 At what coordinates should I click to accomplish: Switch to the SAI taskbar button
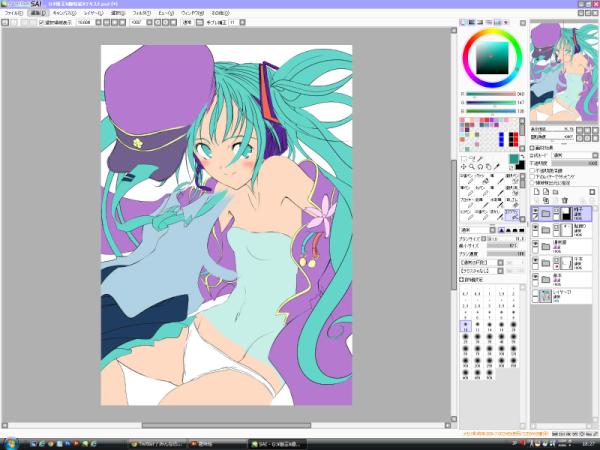[x=278, y=444]
